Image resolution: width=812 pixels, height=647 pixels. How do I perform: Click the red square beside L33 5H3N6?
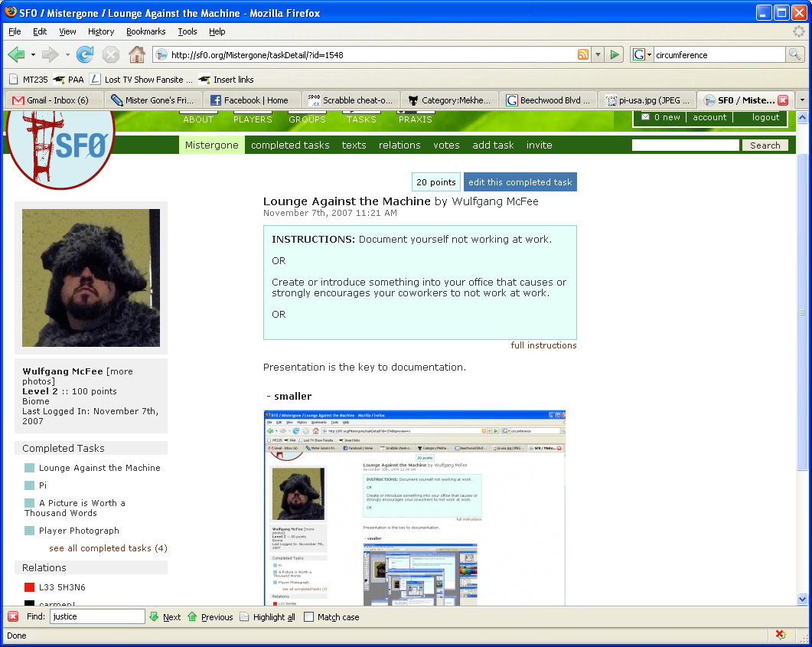(x=30, y=587)
